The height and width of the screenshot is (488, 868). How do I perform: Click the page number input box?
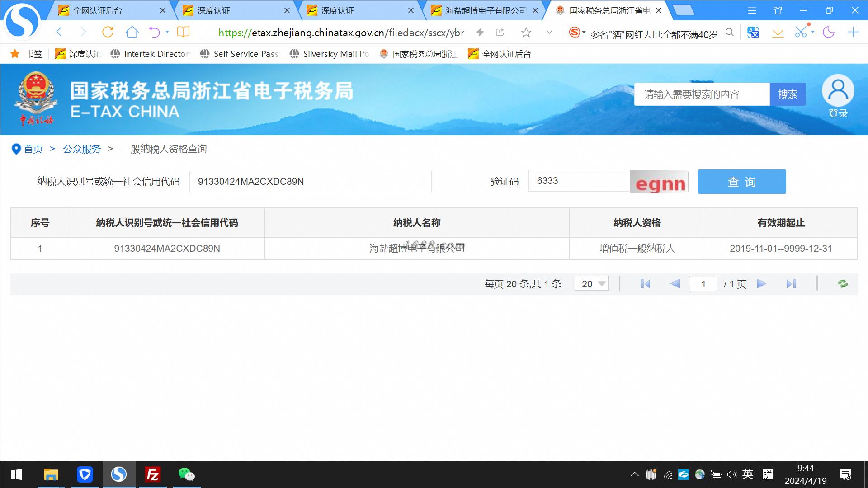click(703, 284)
